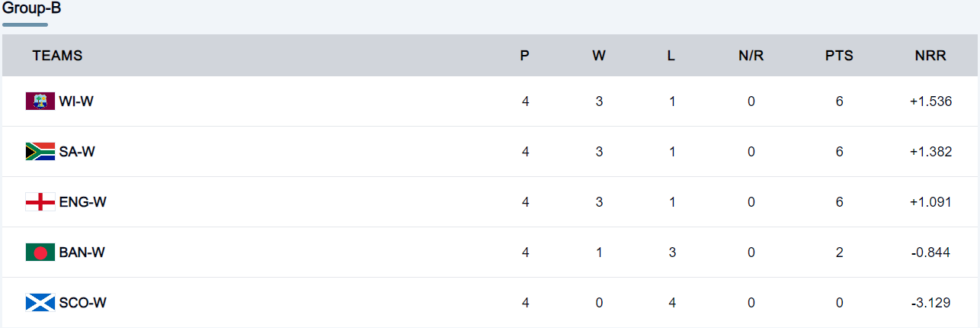The height and width of the screenshot is (328, 980).
Task: Click SCO-W net run rate -3.129
Action: 930,303
